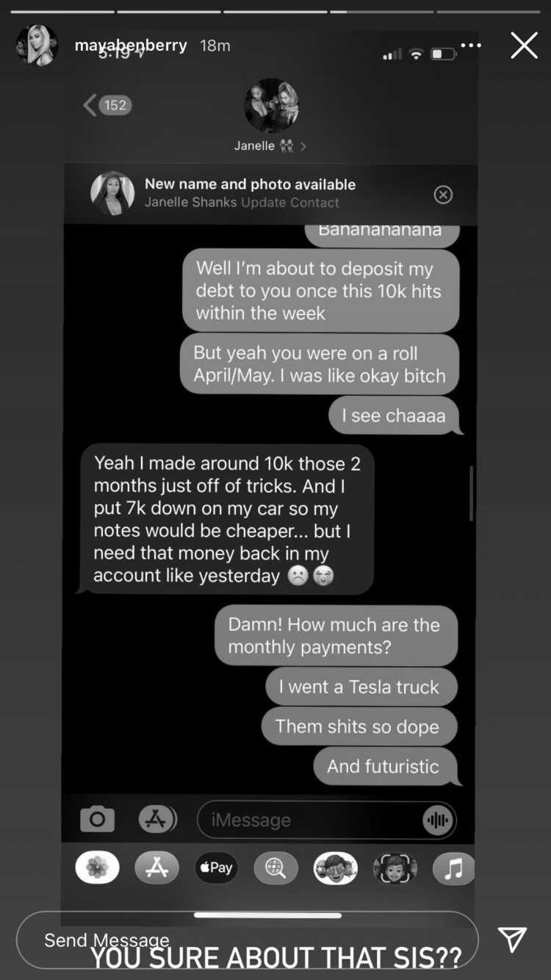
Task: Tap the App Store icon in app tray
Action: (x=156, y=868)
